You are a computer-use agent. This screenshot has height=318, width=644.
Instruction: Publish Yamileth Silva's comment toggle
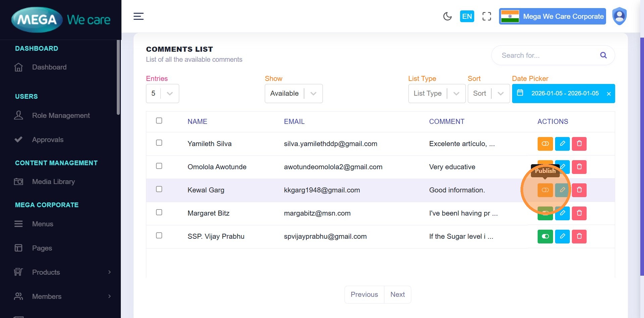point(545,144)
